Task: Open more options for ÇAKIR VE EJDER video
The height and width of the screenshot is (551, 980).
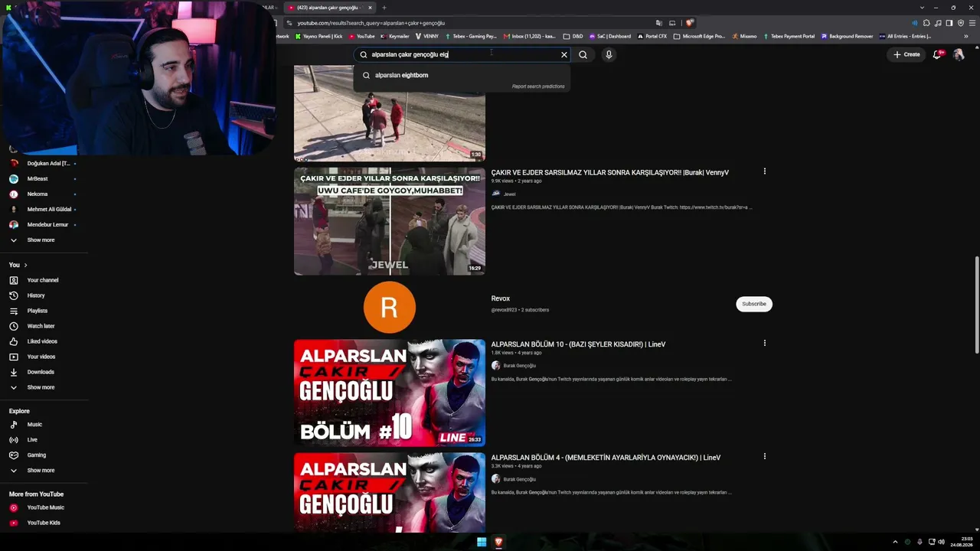Action: tap(764, 171)
